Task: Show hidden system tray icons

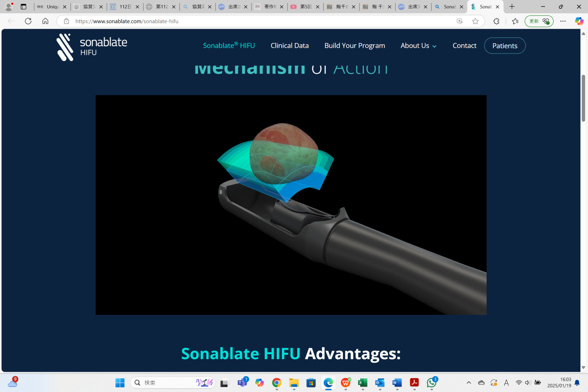Action: 469,383
